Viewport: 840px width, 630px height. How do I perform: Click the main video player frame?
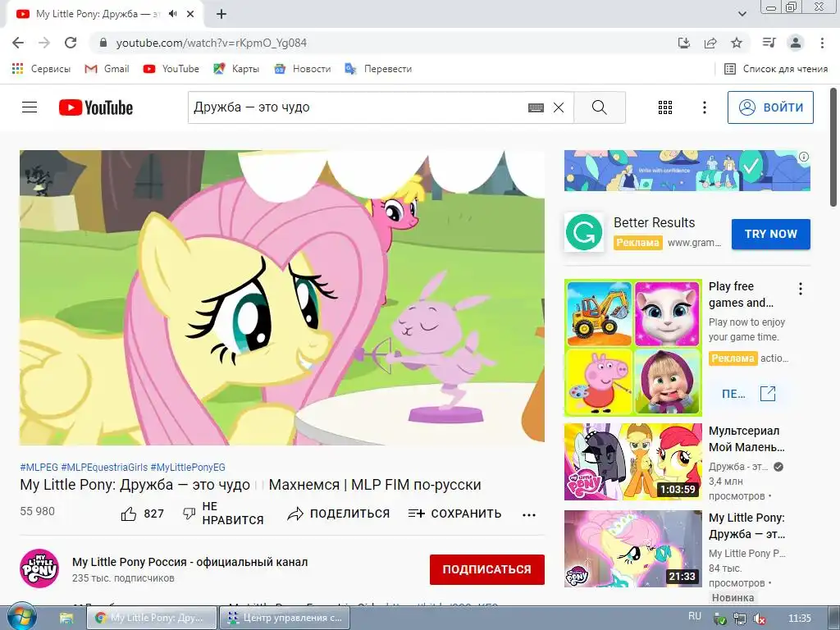pos(282,297)
